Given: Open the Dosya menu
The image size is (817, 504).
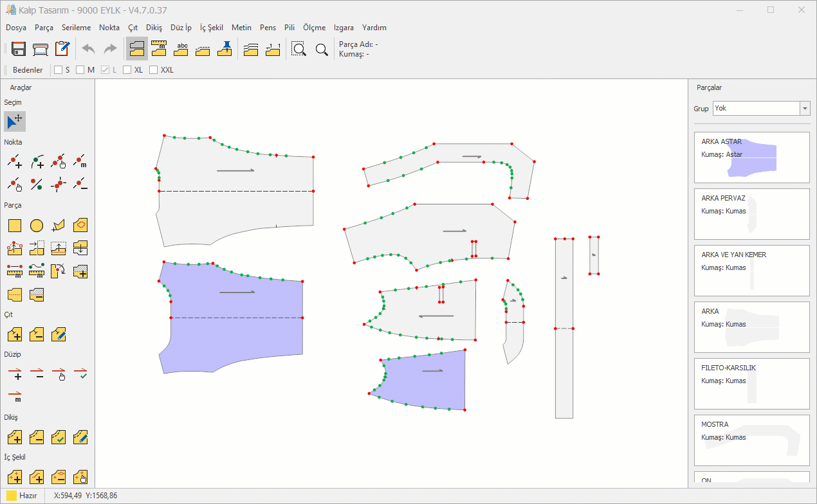Looking at the screenshot, I should (x=16, y=28).
